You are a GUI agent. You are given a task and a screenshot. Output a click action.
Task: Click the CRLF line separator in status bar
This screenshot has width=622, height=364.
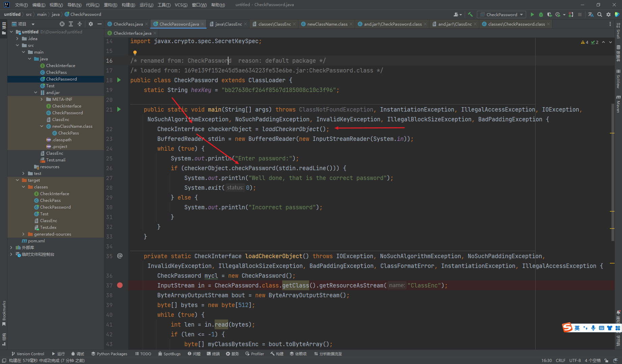click(561, 360)
